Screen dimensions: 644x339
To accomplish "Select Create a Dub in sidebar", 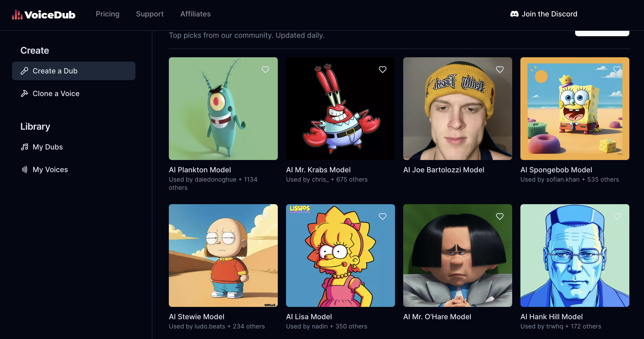I will tap(74, 71).
